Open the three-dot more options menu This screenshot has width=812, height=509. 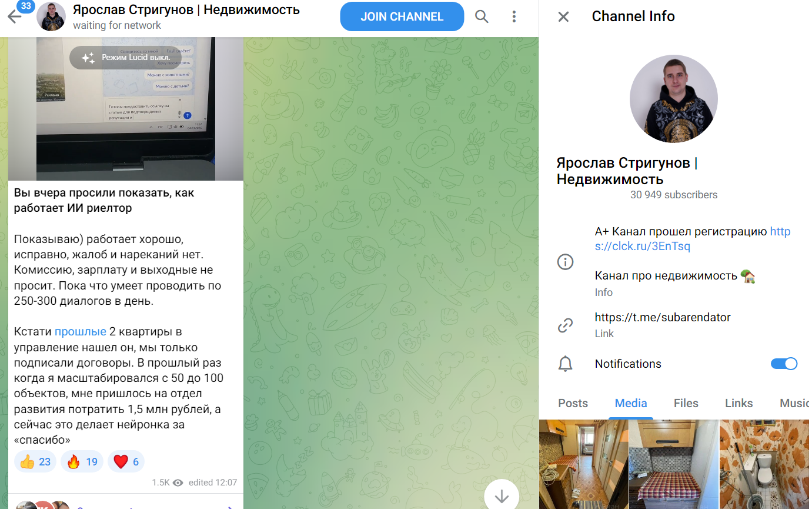(x=514, y=16)
